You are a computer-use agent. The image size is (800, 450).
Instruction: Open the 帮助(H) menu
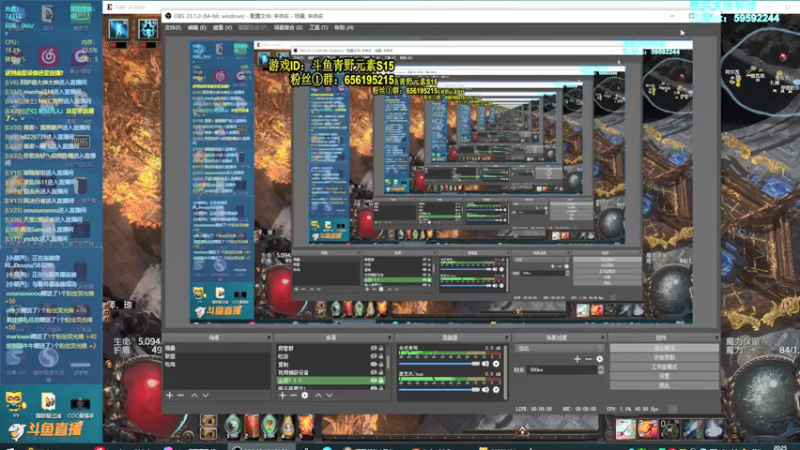(x=343, y=28)
